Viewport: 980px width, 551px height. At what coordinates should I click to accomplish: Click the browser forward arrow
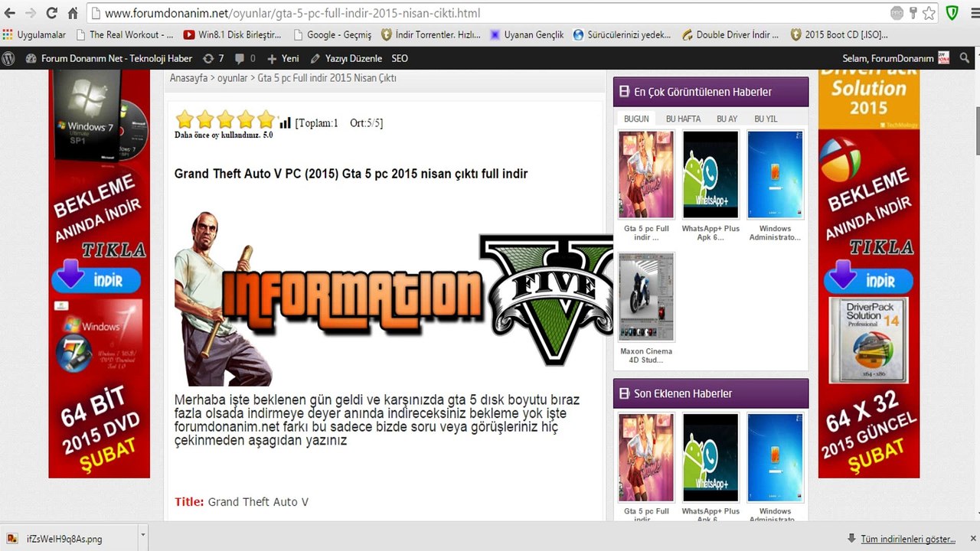click(x=31, y=13)
